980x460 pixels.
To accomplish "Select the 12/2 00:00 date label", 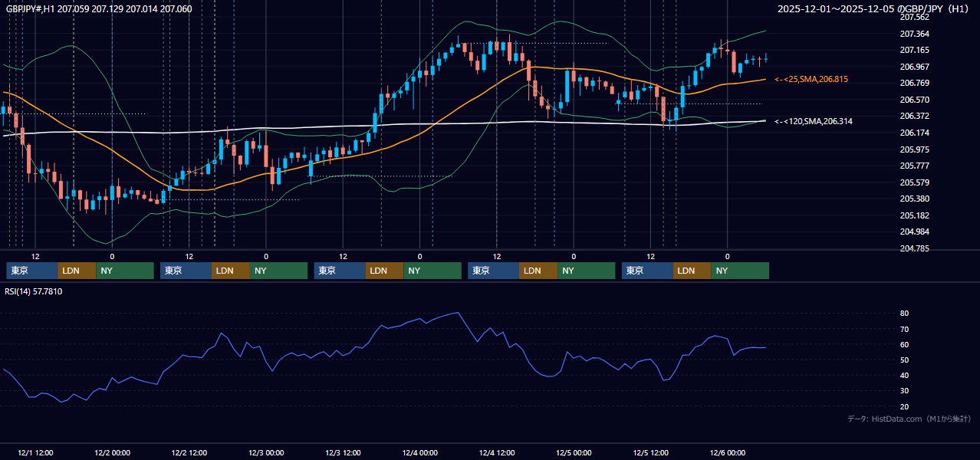I will pos(112,453).
